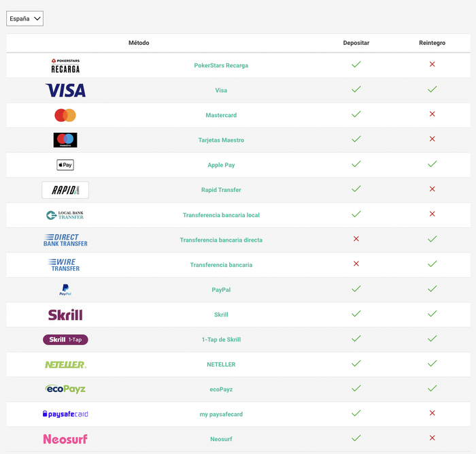Screen dimensions: 476x454
Task: Click the Método column header
Action: coord(139,43)
